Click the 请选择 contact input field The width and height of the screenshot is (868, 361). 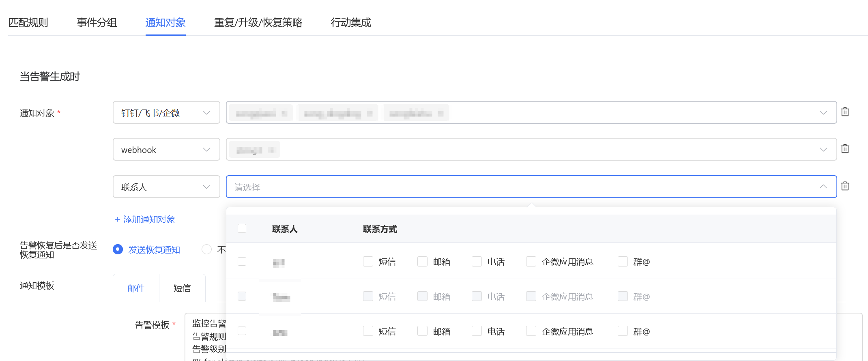519,187
